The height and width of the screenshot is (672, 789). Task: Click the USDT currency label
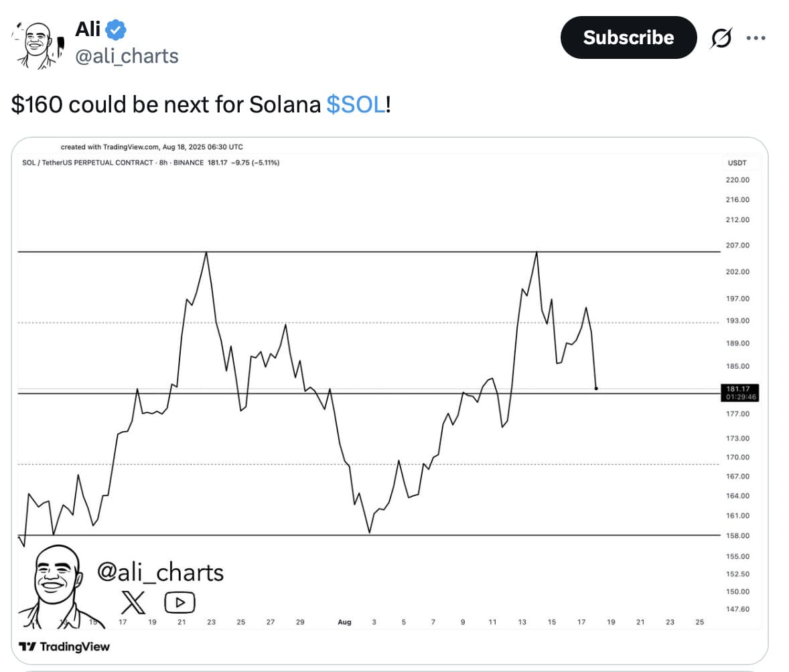coord(737,163)
